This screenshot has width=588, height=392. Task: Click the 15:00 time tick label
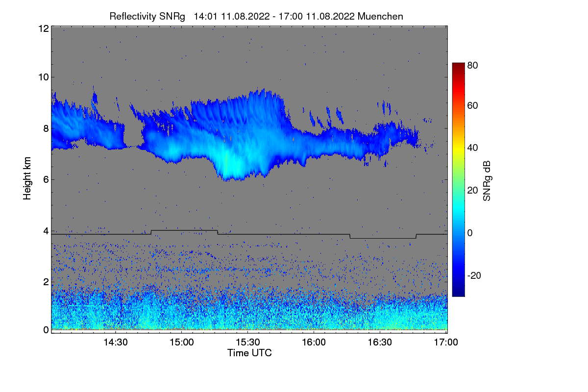[x=182, y=342]
